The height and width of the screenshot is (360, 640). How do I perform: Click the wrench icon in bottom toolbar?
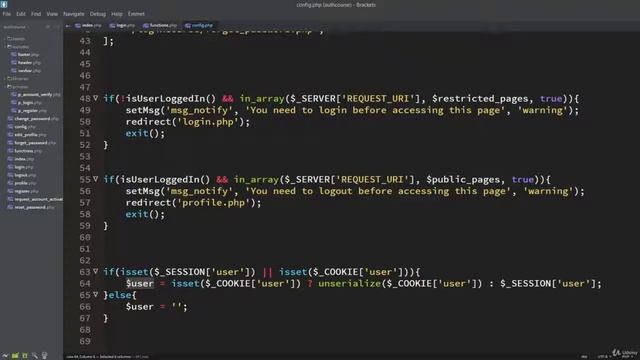click(35, 356)
